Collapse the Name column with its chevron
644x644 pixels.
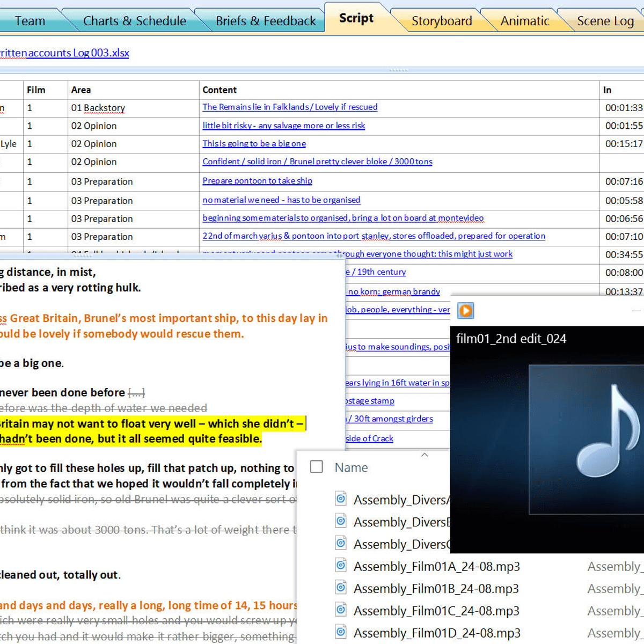point(424,455)
